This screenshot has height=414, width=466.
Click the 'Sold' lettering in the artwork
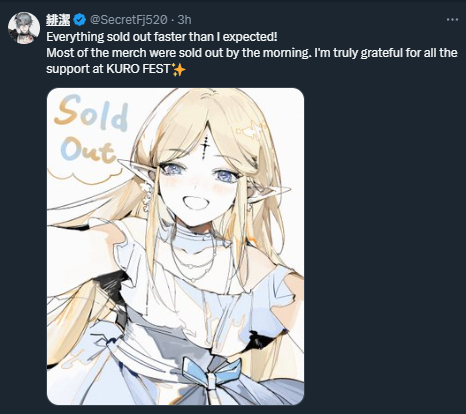[x=91, y=114]
